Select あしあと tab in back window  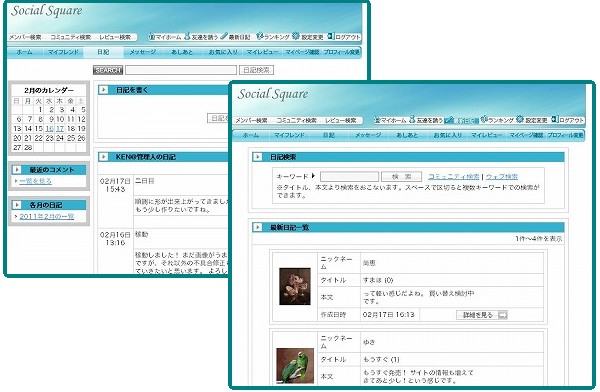(182, 52)
